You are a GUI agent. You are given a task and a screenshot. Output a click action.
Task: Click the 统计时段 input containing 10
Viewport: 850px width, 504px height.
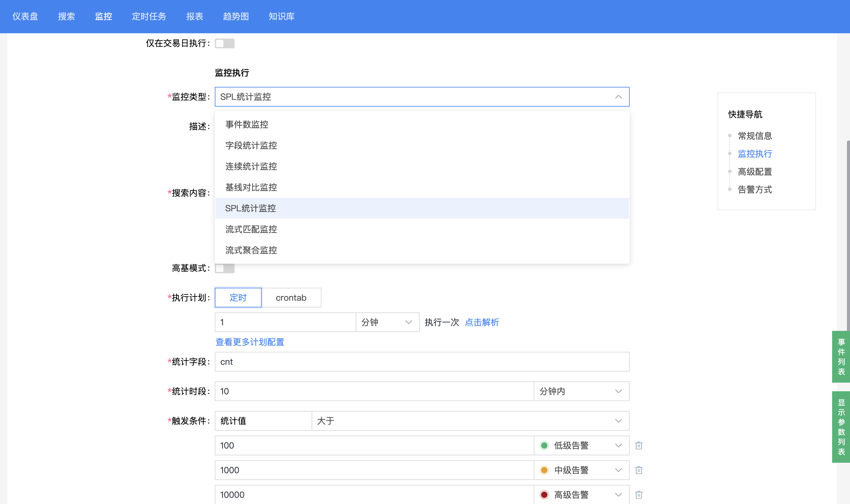pos(374,391)
